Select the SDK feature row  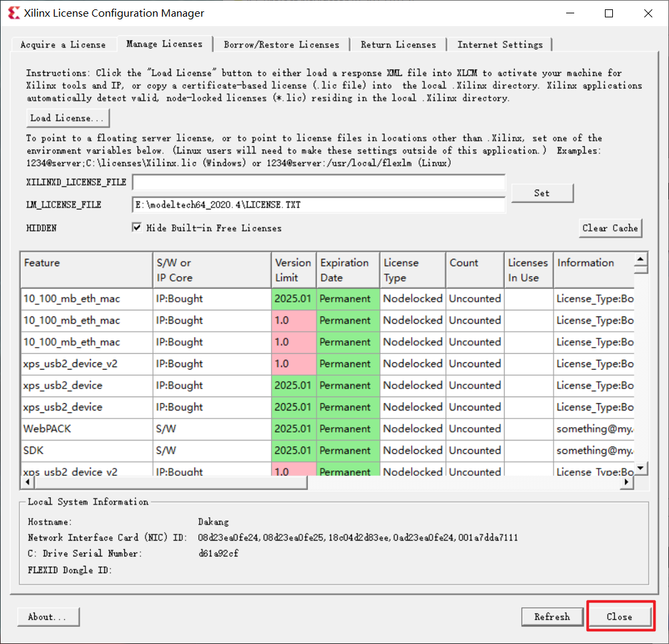(327, 451)
